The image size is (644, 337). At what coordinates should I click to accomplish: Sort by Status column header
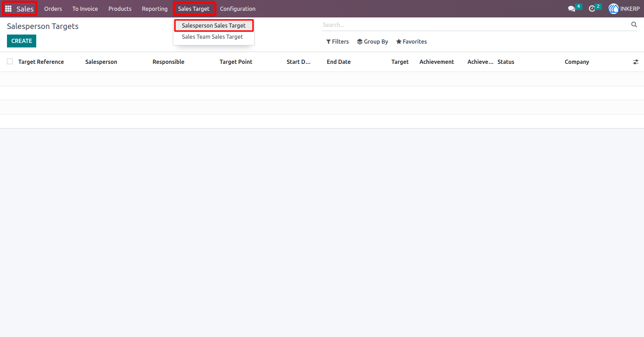tap(506, 62)
